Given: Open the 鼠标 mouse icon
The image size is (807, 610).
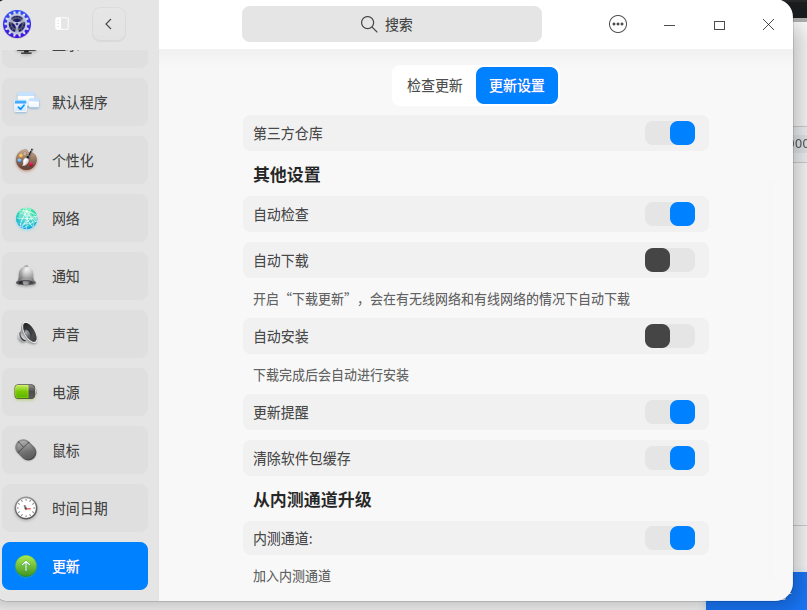Looking at the screenshot, I should point(26,450).
